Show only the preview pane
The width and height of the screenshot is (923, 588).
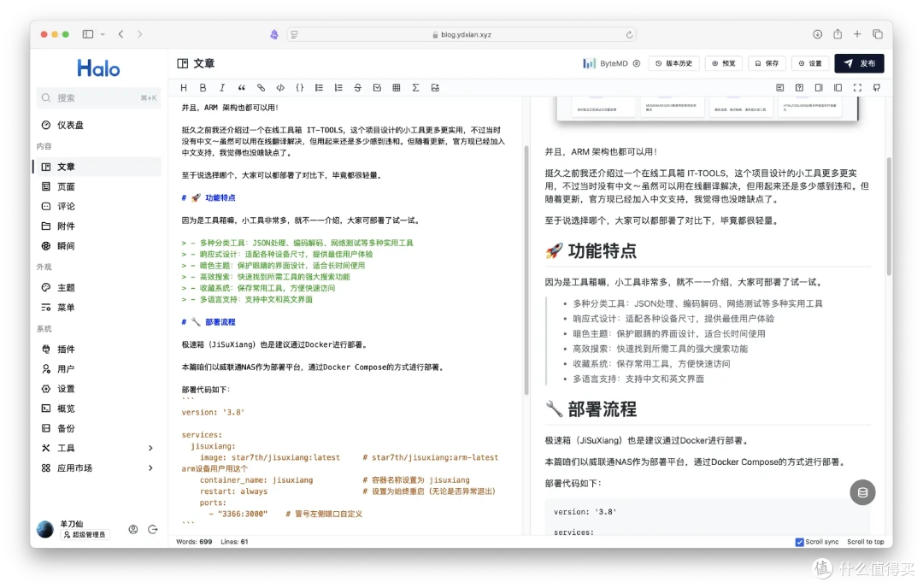pyautogui.click(x=838, y=88)
